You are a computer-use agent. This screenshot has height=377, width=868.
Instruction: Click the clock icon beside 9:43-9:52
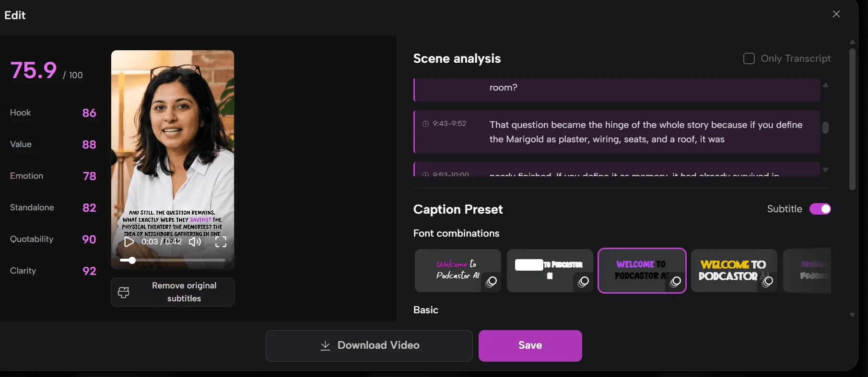click(425, 124)
